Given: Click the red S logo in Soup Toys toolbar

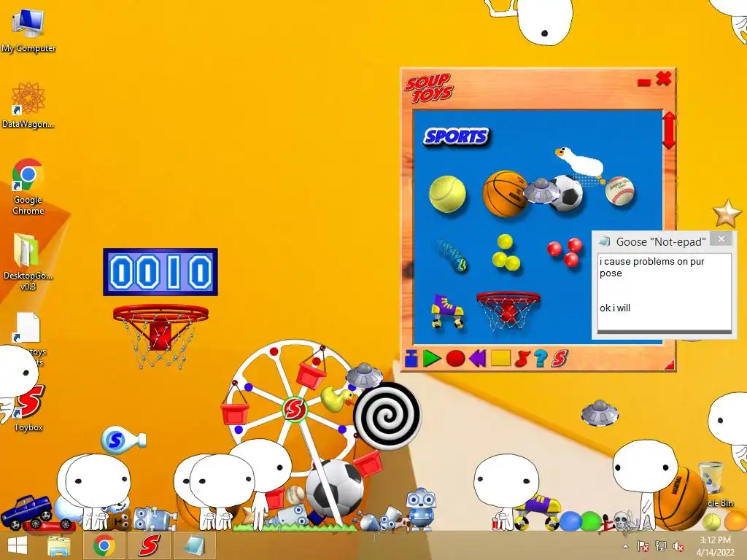Looking at the screenshot, I should pyautogui.click(x=560, y=358).
